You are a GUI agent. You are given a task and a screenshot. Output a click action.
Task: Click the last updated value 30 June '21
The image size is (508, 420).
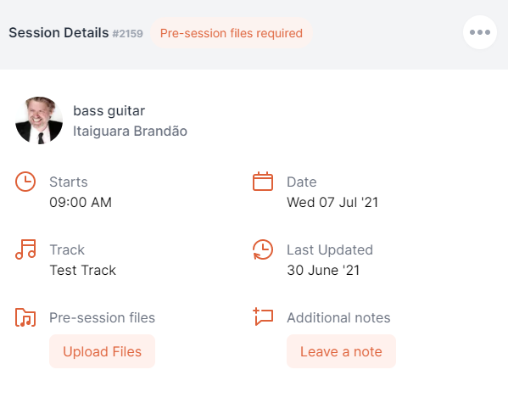point(323,270)
